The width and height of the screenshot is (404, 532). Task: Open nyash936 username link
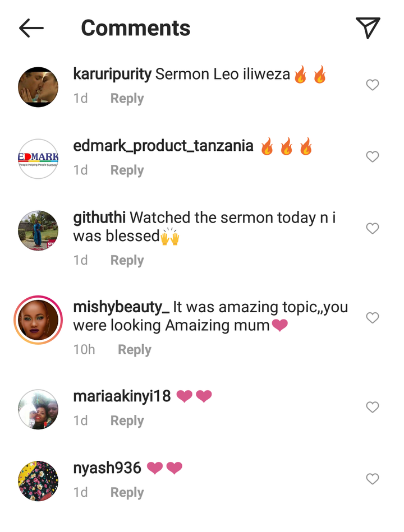[x=107, y=468]
